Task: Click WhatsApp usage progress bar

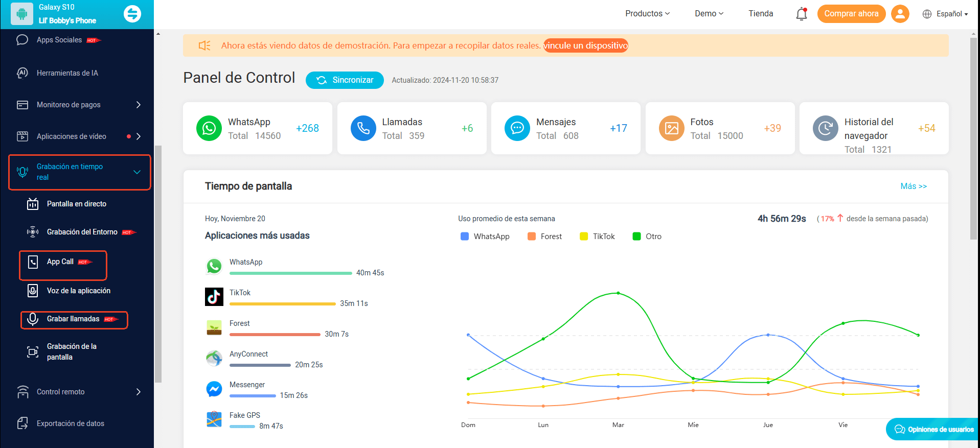Action: point(291,273)
